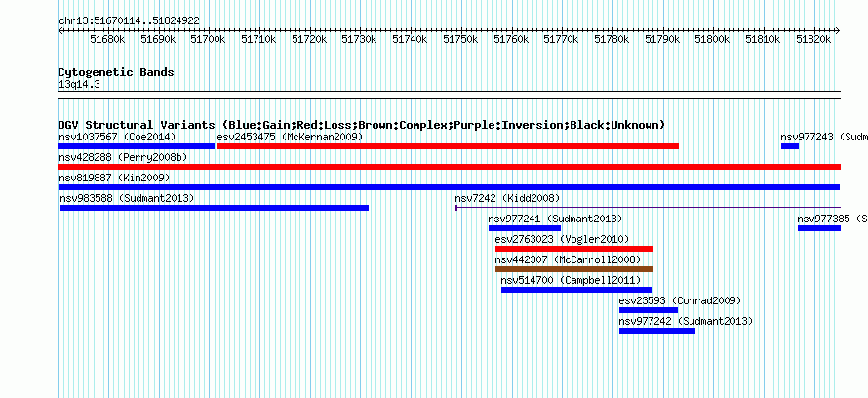Click the nsv1037567 (Coe2014) blue gain bar
Viewport: 868px width, 398px height.
coord(137,146)
